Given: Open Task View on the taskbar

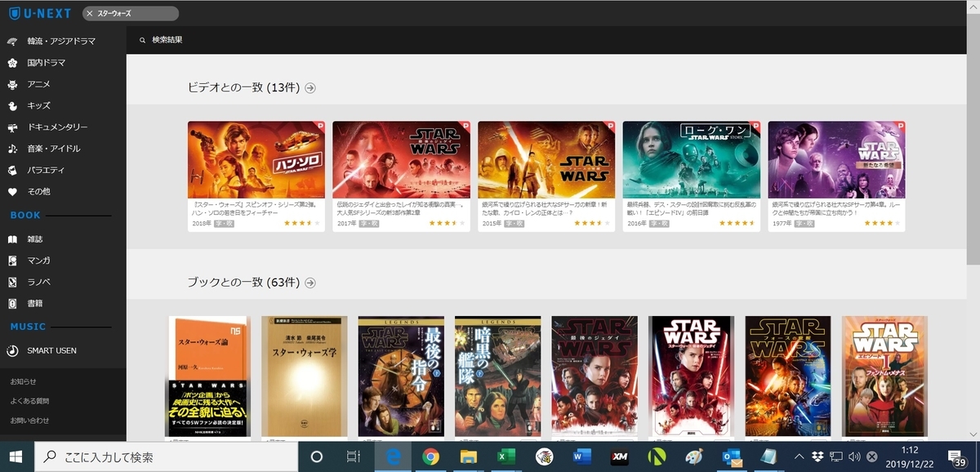Looking at the screenshot, I should tap(353, 456).
